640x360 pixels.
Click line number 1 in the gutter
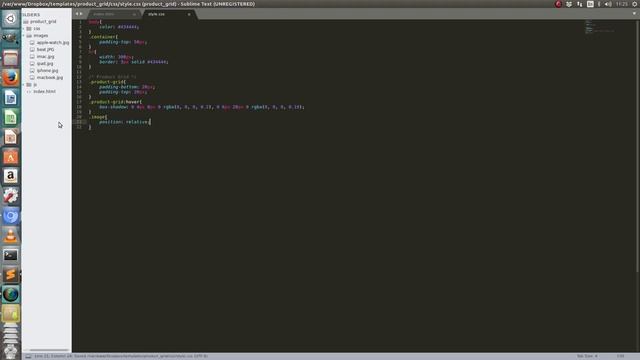point(80,22)
